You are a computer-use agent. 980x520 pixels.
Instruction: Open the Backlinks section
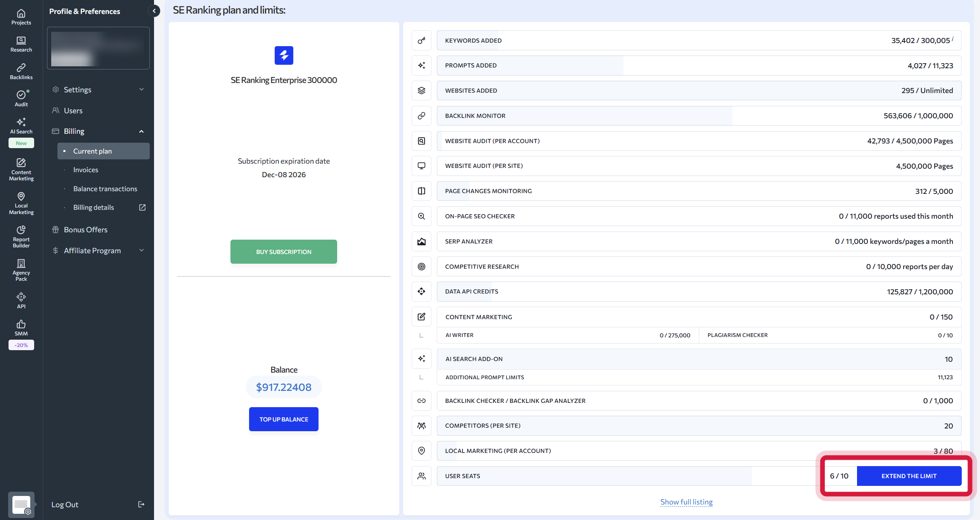click(21, 72)
